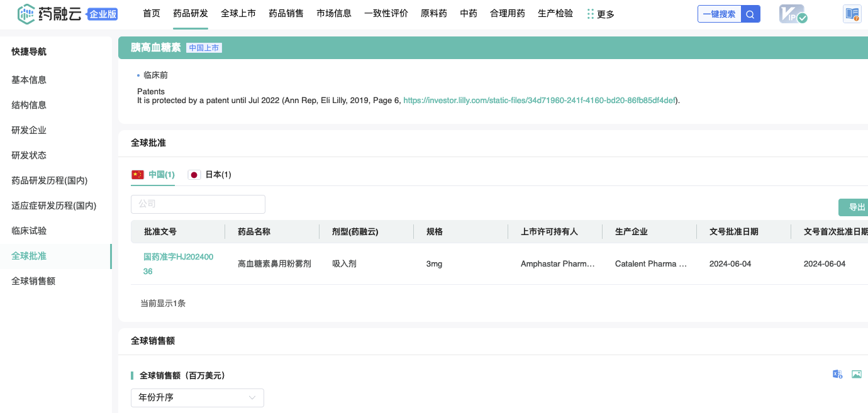Save sales chart as image icon
Screen dimensions: 868x413
click(856, 374)
